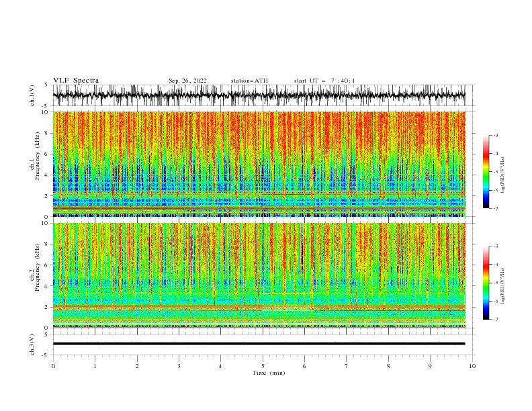Select the ch.2 colorbar log(PSD) label
The image size is (532, 411).
503,286
